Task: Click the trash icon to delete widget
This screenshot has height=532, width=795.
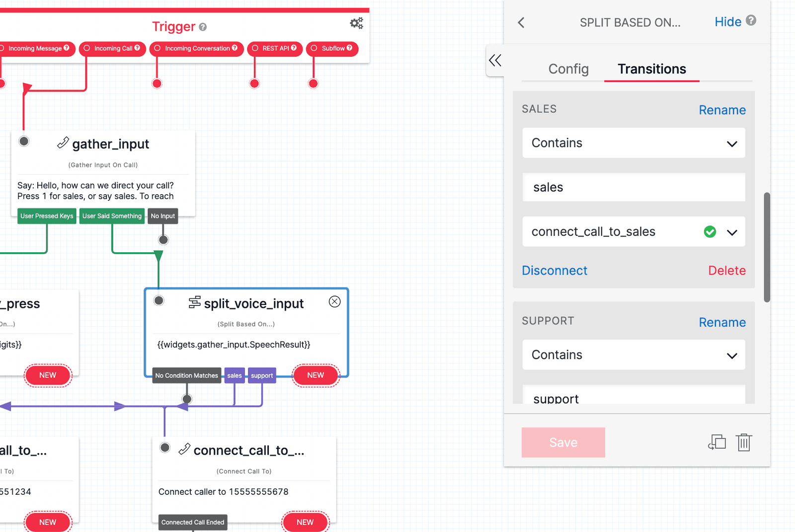Action: tap(743, 442)
